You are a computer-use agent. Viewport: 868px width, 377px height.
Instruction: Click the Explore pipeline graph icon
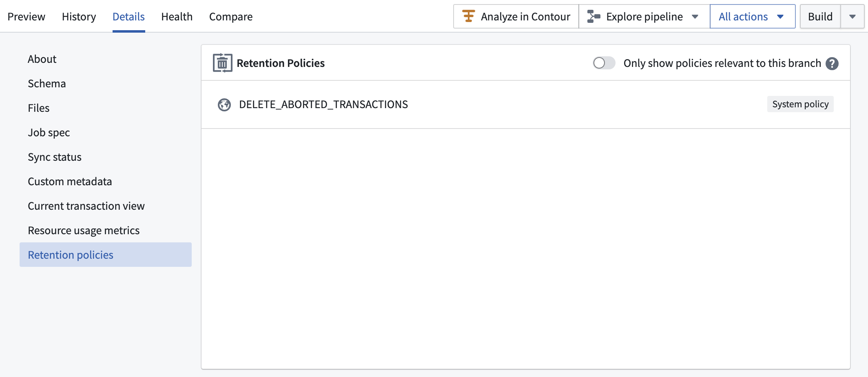click(593, 16)
